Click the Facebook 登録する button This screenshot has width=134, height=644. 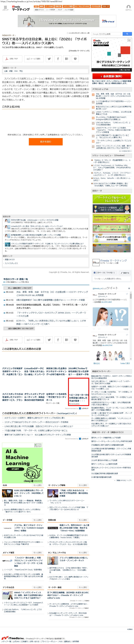pos(125,273)
